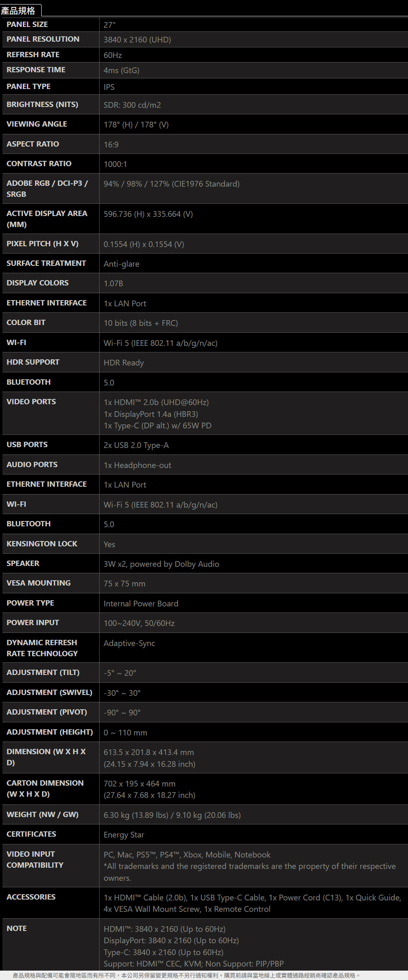Click the Dolby Audio speaker value

click(x=161, y=564)
